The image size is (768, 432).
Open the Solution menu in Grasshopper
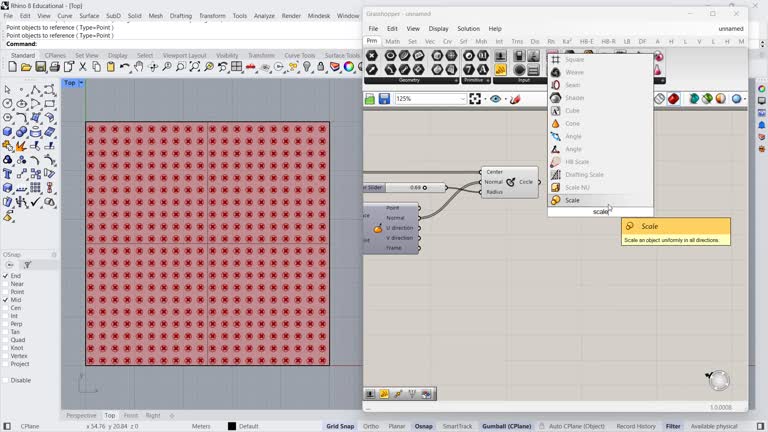[468, 29]
